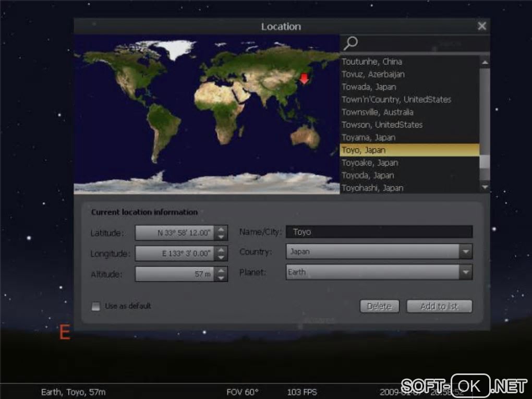Click the Delete button
Viewport: 532px width, 399px height.
click(379, 306)
